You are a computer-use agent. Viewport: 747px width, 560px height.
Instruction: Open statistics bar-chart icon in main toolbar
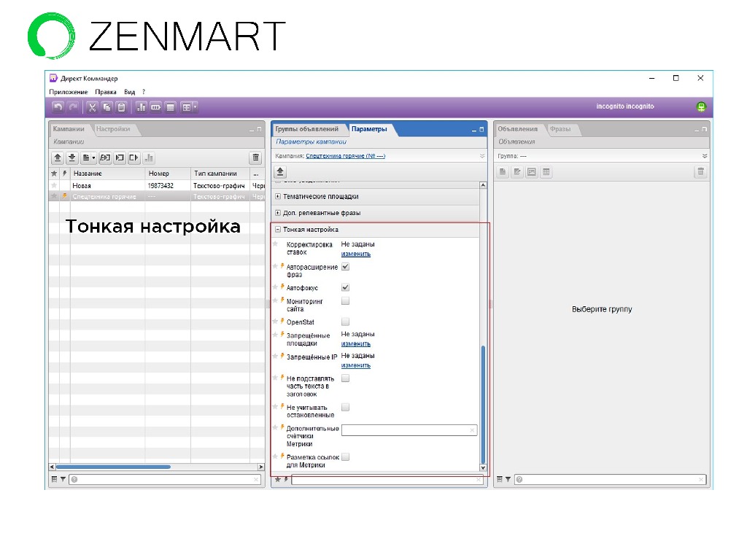point(141,108)
